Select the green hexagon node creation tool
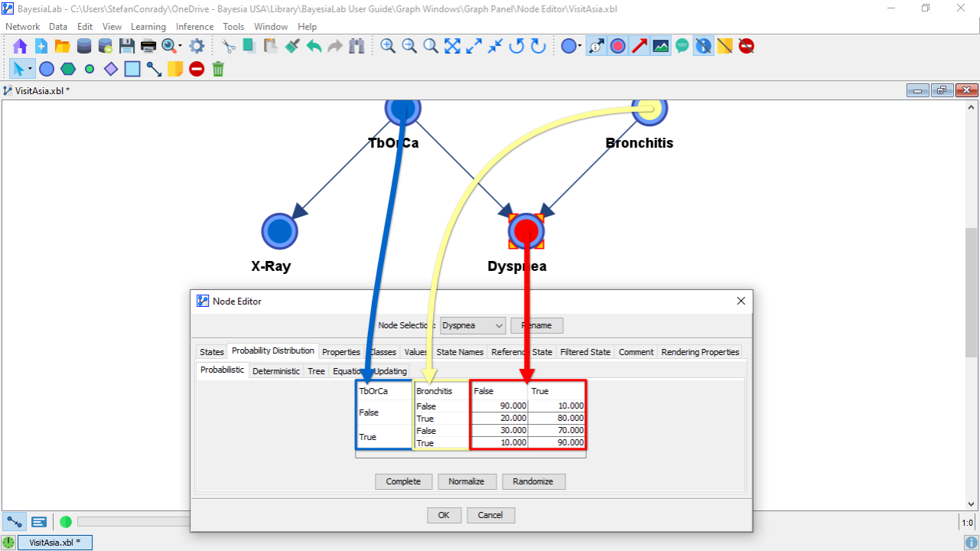Screen dimensions: 980x551 click(68, 69)
